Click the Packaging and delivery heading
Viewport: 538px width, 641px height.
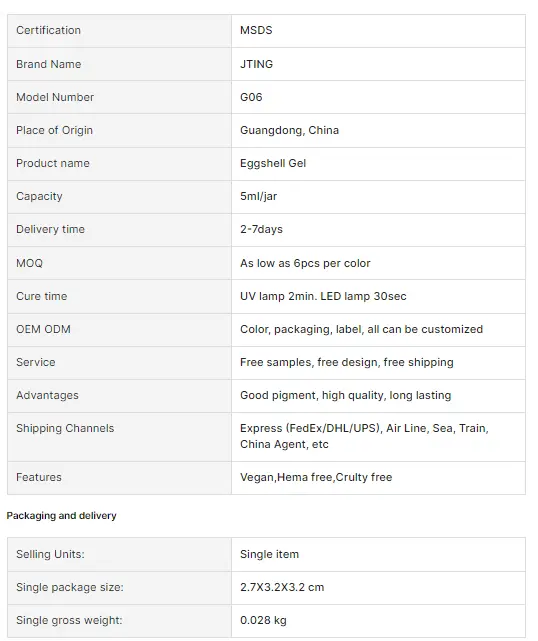[x=61, y=516]
